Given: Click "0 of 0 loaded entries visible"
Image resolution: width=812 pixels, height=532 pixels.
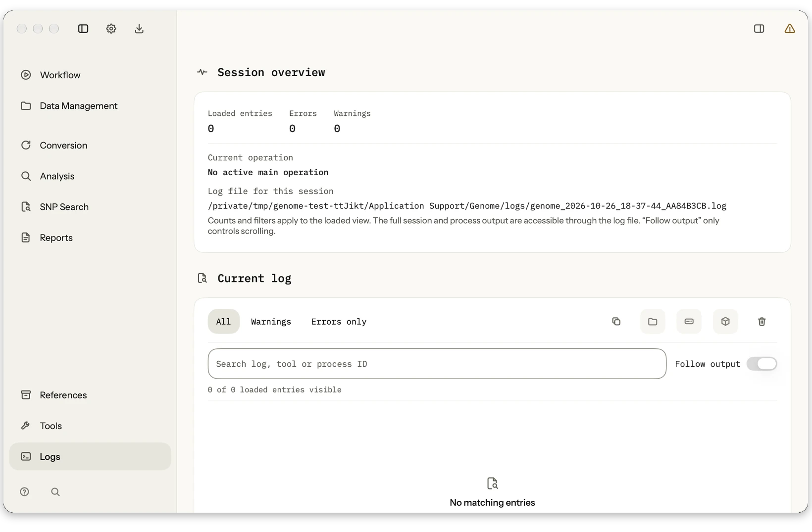Looking at the screenshot, I should (274, 390).
